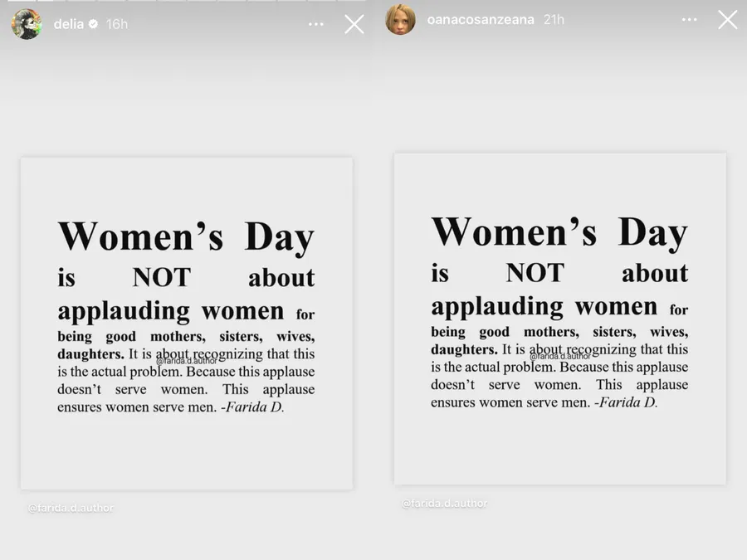The width and height of the screenshot is (747, 560).
Task: Open more options dots on oanacosanzeana's story
Action: click(x=690, y=20)
